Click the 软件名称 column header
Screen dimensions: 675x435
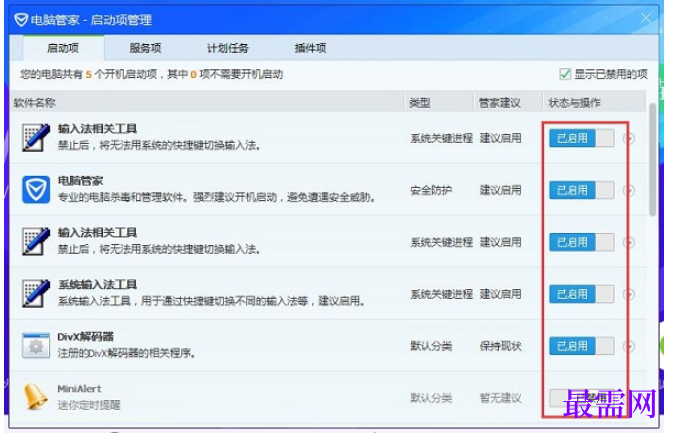pyautogui.click(x=34, y=103)
